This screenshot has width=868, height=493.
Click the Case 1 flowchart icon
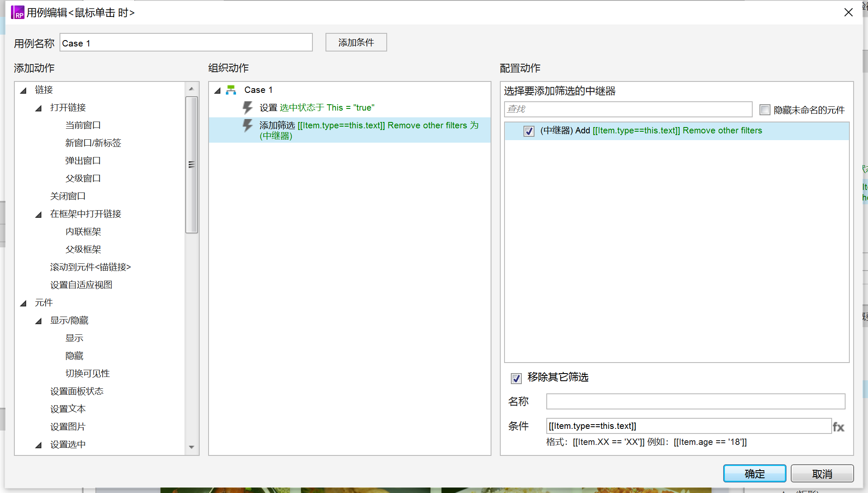click(231, 90)
